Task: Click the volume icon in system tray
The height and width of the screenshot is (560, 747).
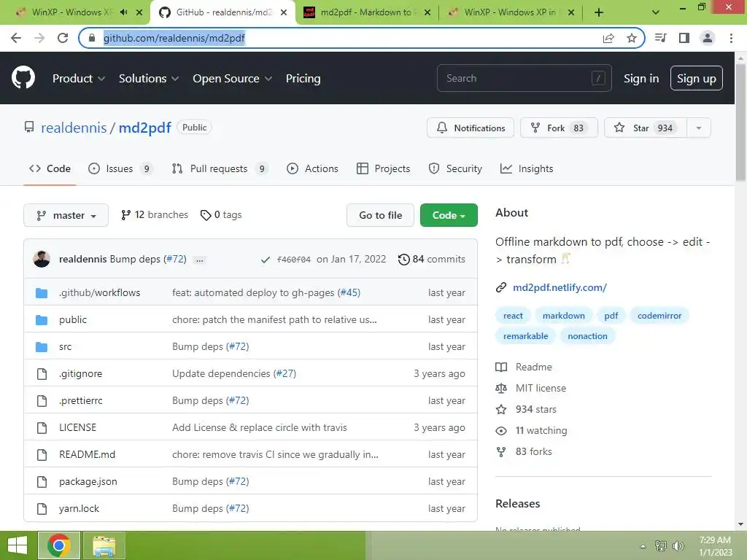Action: click(678, 545)
